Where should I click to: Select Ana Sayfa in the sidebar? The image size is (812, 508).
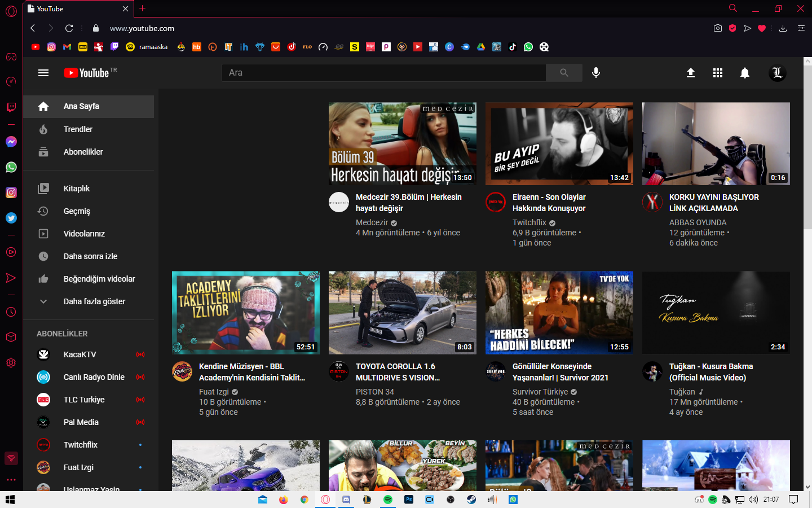tap(89, 107)
